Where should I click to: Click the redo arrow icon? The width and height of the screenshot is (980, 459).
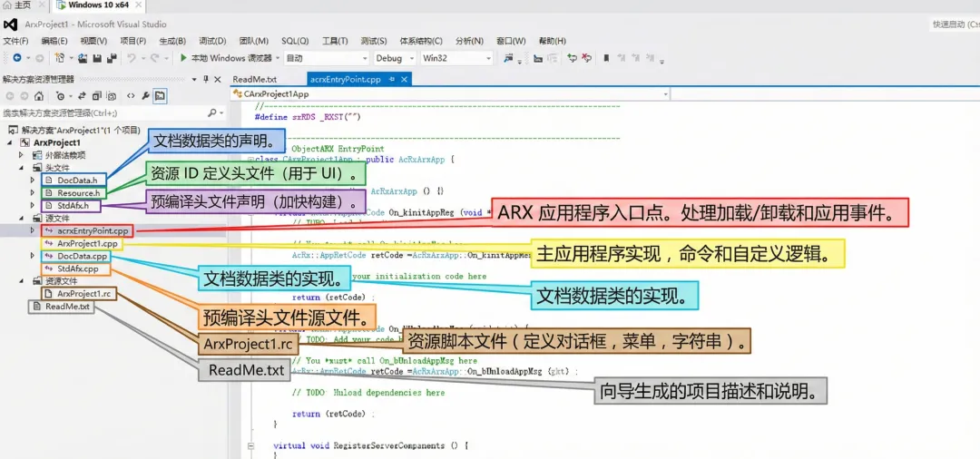pyautogui.click(x=154, y=57)
